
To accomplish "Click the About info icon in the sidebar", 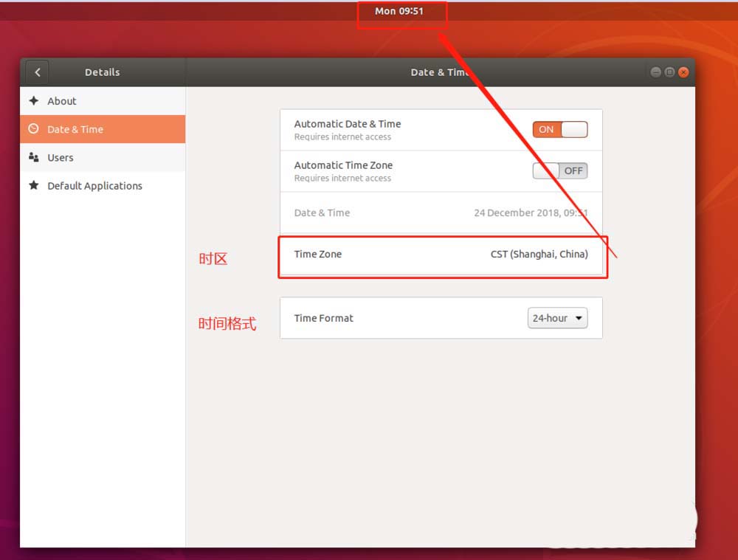I will [x=35, y=101].
